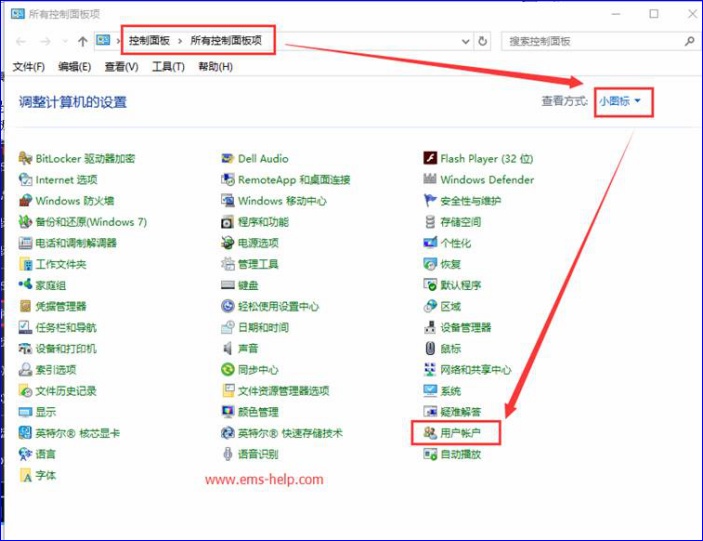
Task: Open the 声音 speaker icon
Action: coord(228,348)
